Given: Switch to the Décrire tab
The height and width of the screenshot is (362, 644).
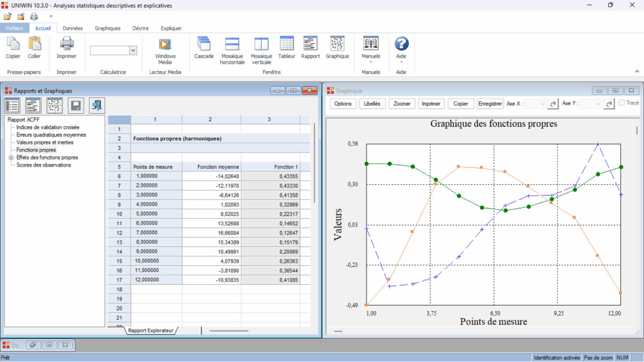Looking at the screenshot, I should click(x=140, y=28).
